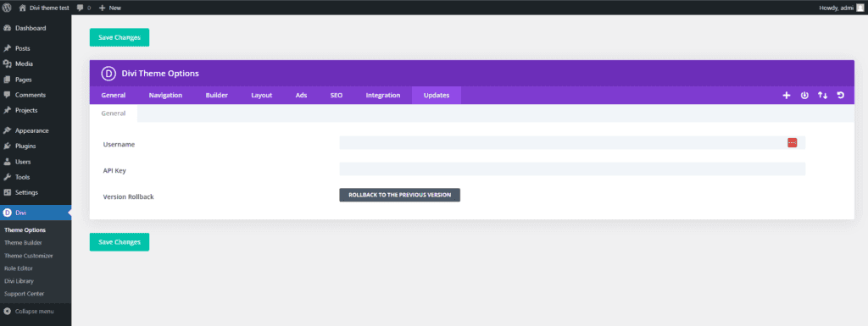Click the top Save Changes button
The width and height of the screenshot is (868, 326).
point(120,37)
